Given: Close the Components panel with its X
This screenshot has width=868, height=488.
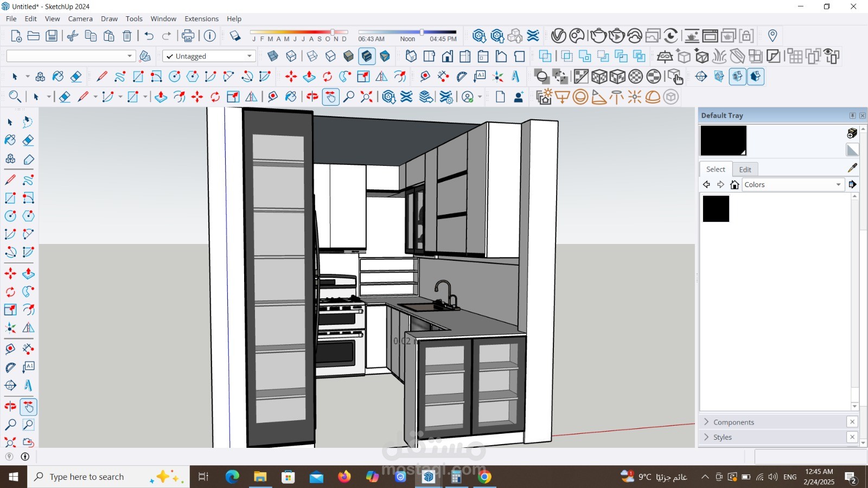Looking at the screenshot, I should click(x=852, y=422).
